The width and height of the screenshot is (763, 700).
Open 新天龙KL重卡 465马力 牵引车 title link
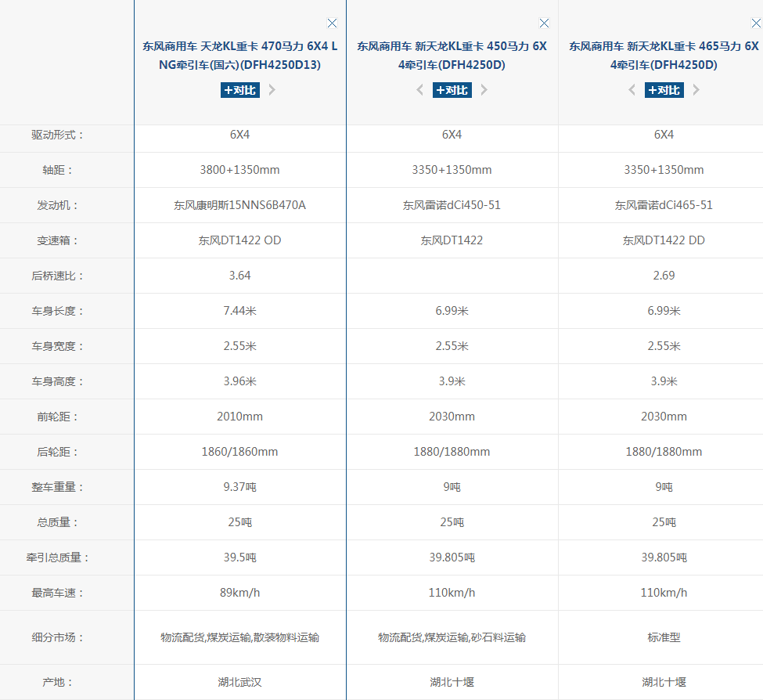pyautogui.click(x=664, y=56)
